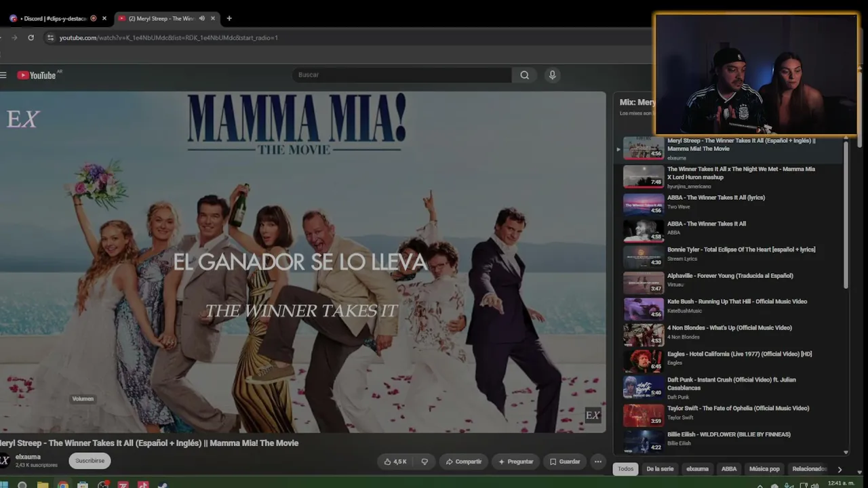Viewport: 868px width, 488px height.
Task: Go forward in browser history
Action: pos(14,38)
